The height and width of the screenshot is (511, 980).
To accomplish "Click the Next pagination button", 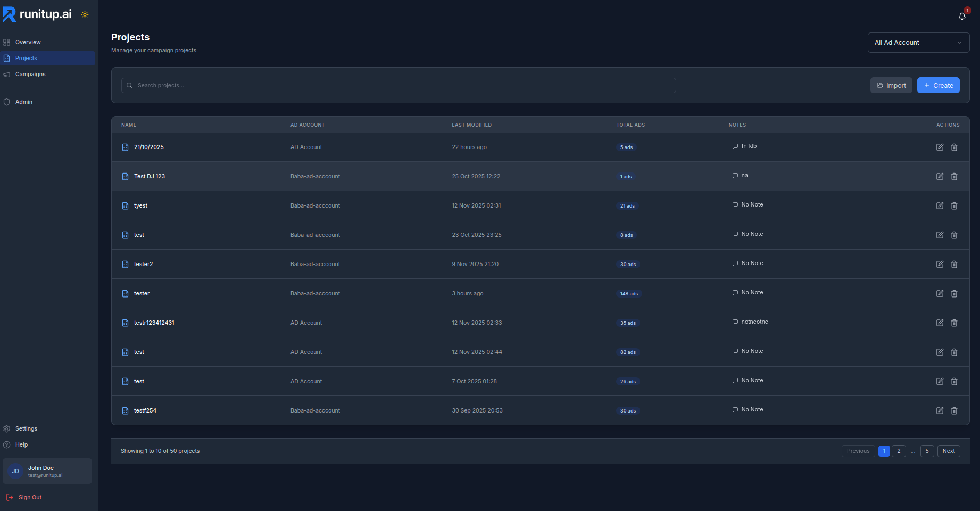I will click(949, 451).
